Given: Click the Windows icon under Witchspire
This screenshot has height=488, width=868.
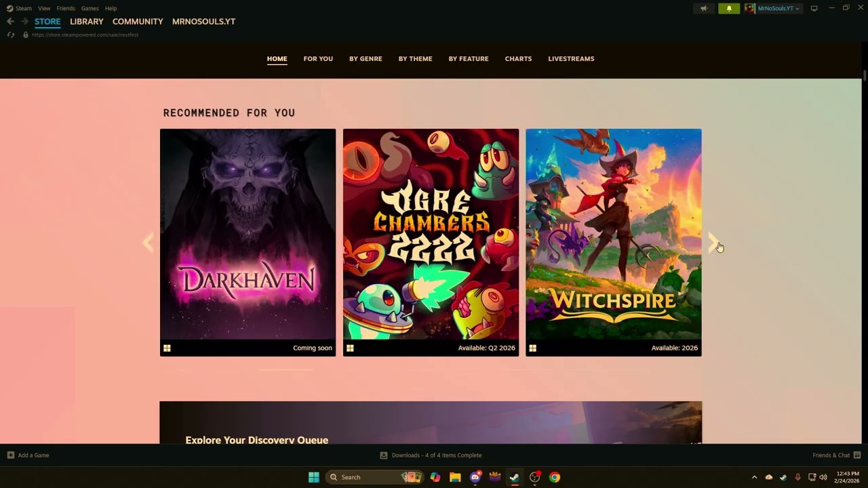Looking at the screenshot, I should pyautogui.click(x=533, y=348).
